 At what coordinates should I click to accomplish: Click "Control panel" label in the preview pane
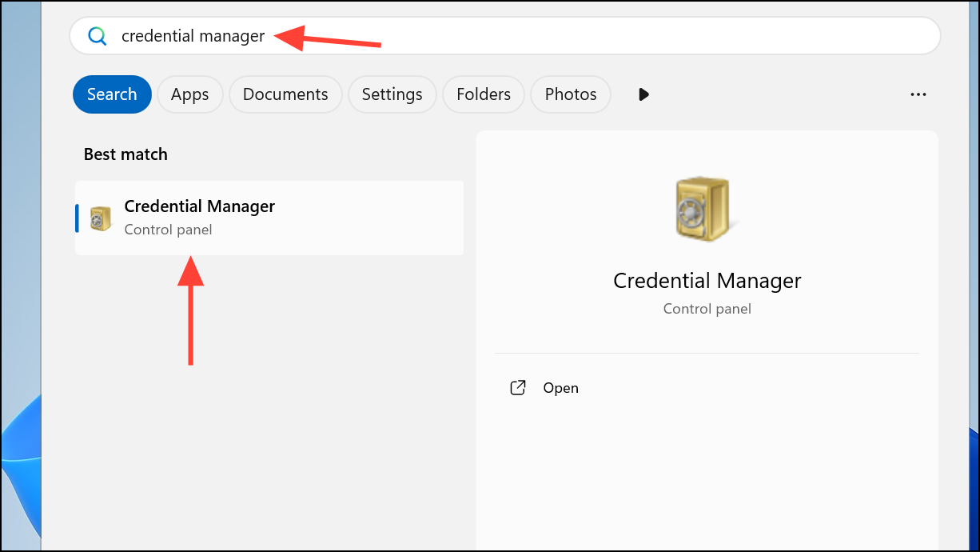[707, 308]
